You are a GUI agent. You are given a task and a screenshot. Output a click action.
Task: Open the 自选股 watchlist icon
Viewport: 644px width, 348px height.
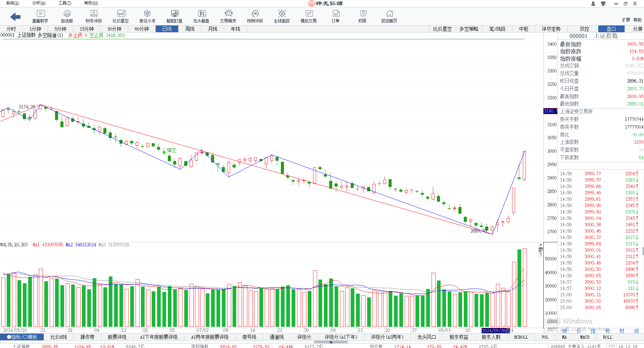[67, 16]
